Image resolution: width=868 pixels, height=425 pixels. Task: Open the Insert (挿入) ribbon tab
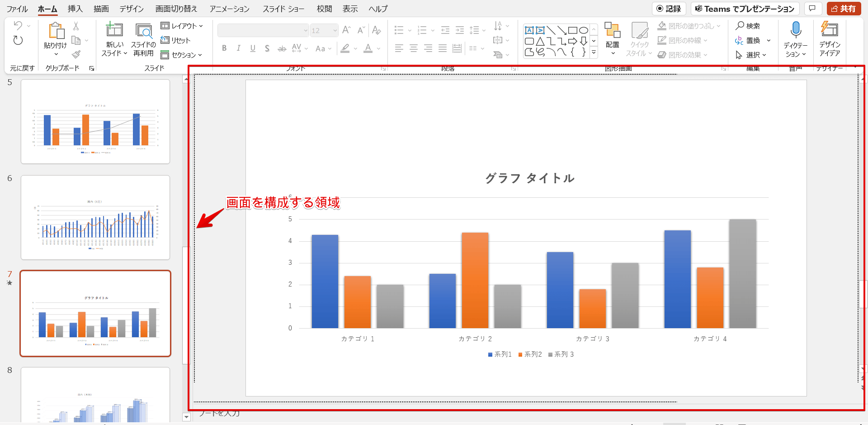(x=75, y=9)
